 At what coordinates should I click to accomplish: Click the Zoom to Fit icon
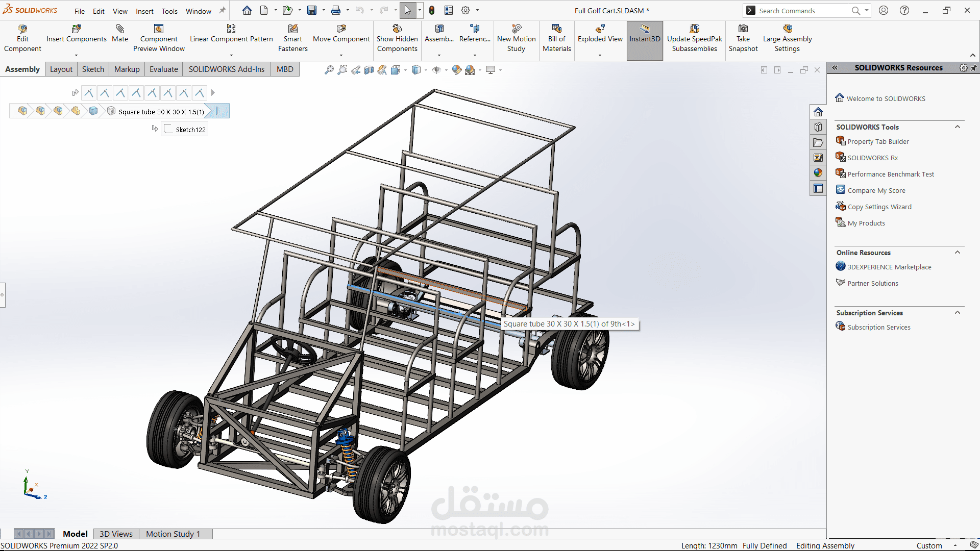(x=329, y=70)
